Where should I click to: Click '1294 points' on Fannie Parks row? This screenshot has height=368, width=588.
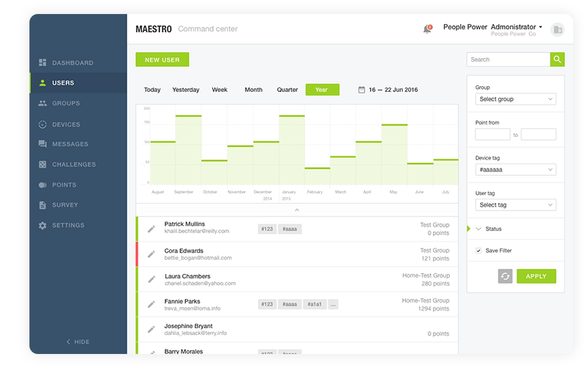(x=434, y=308)
